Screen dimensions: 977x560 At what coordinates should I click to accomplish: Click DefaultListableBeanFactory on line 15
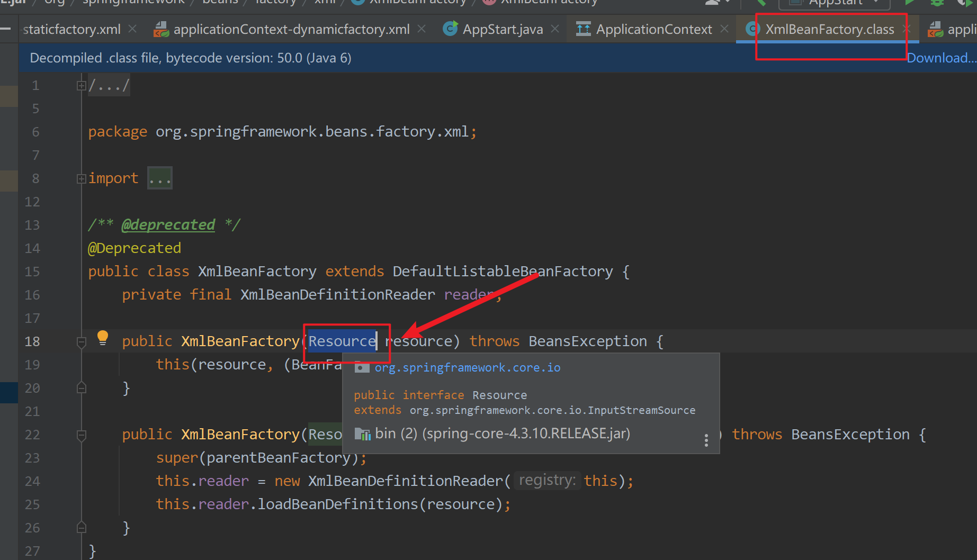503,272
